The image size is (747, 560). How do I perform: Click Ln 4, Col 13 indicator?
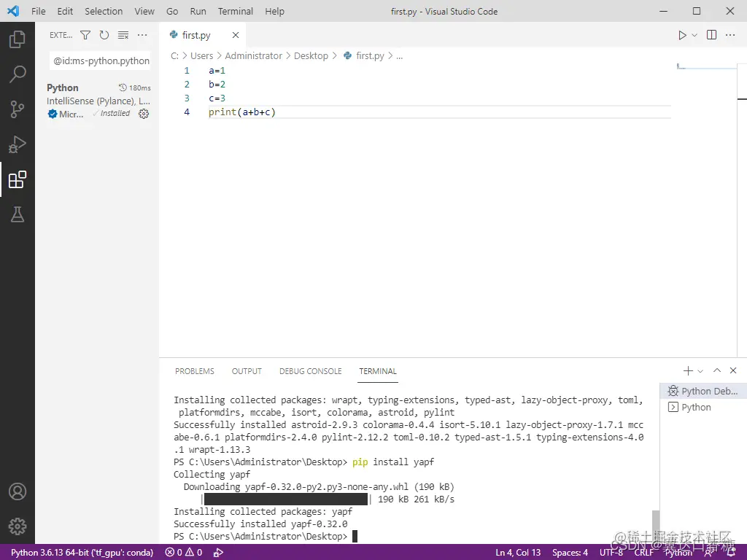coord(518,553)
